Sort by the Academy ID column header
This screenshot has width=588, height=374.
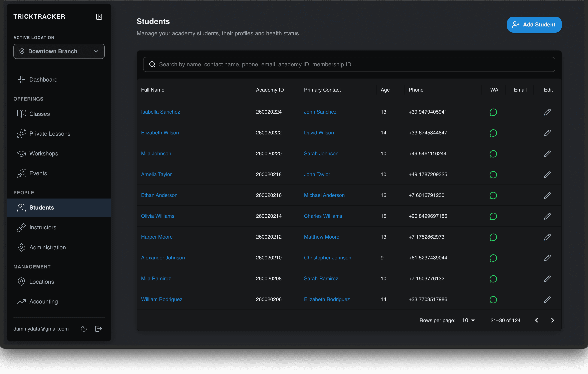coord(270,90)
